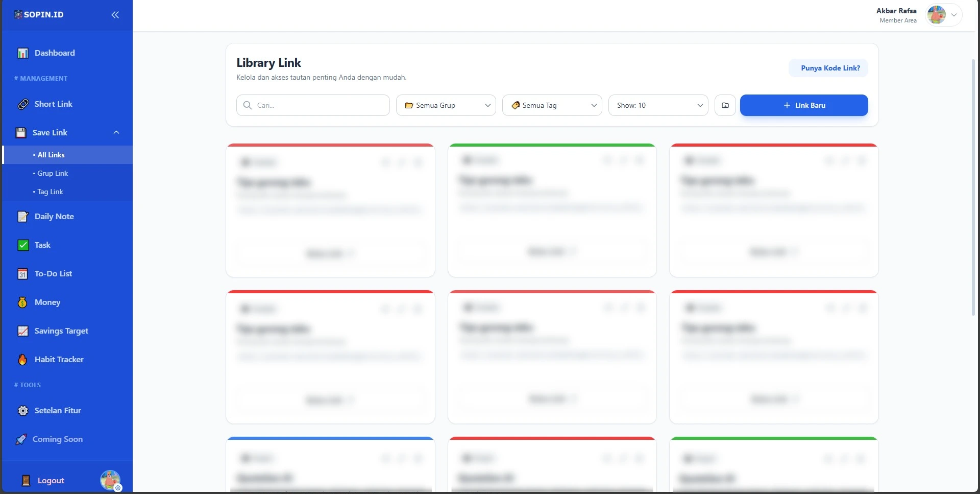980x494 pixels.
Task: Open the Semua Grup dropdown
Action: (x=446, y=105)
